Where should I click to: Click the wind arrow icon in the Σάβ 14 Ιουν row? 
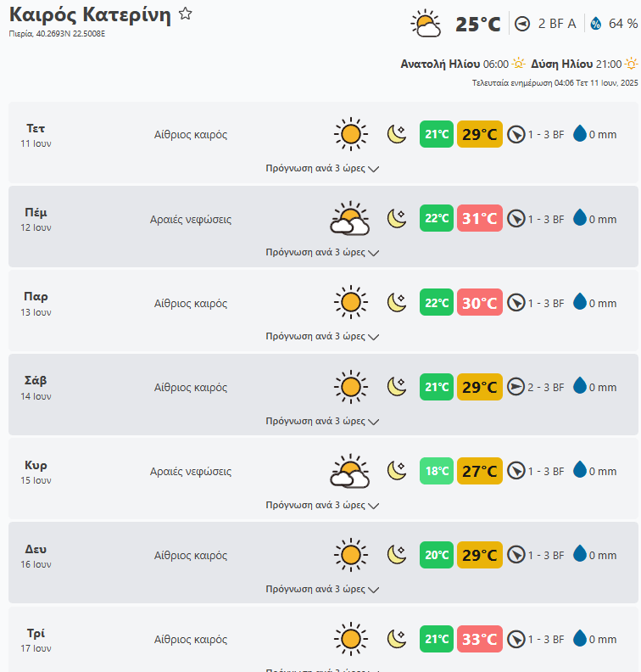pyautogui.click(x=516, y=387)
